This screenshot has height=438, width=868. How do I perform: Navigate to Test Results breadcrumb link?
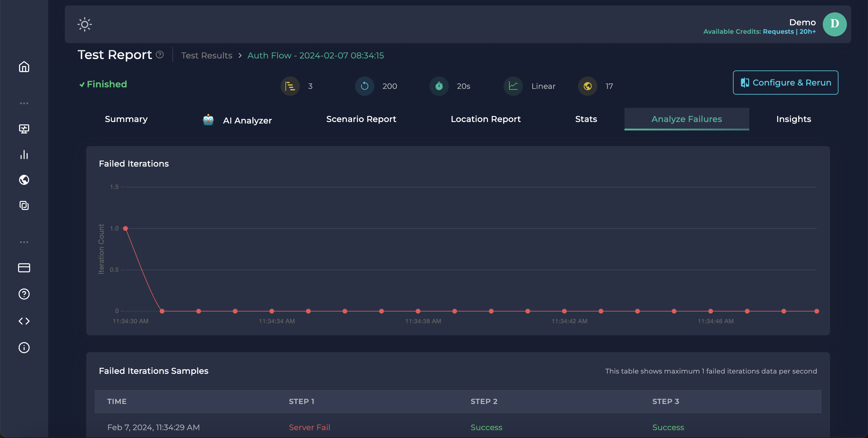tap(206, 55)
